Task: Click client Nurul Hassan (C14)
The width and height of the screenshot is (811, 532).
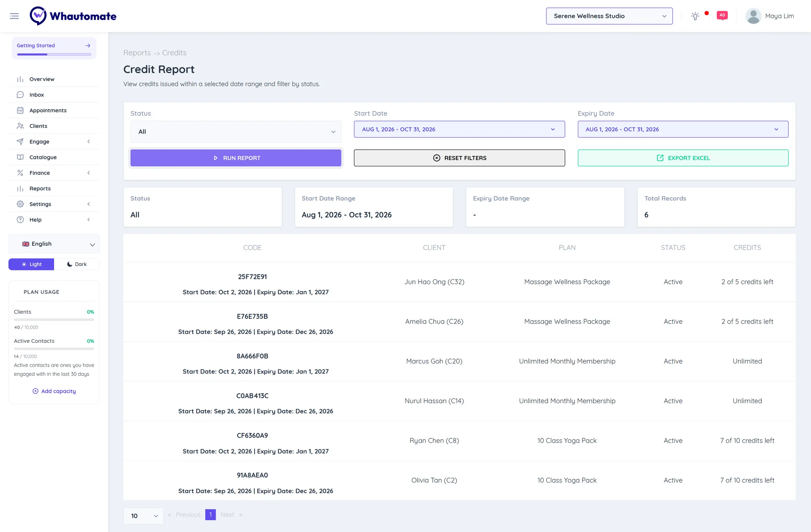Action: tap(434, 401)
